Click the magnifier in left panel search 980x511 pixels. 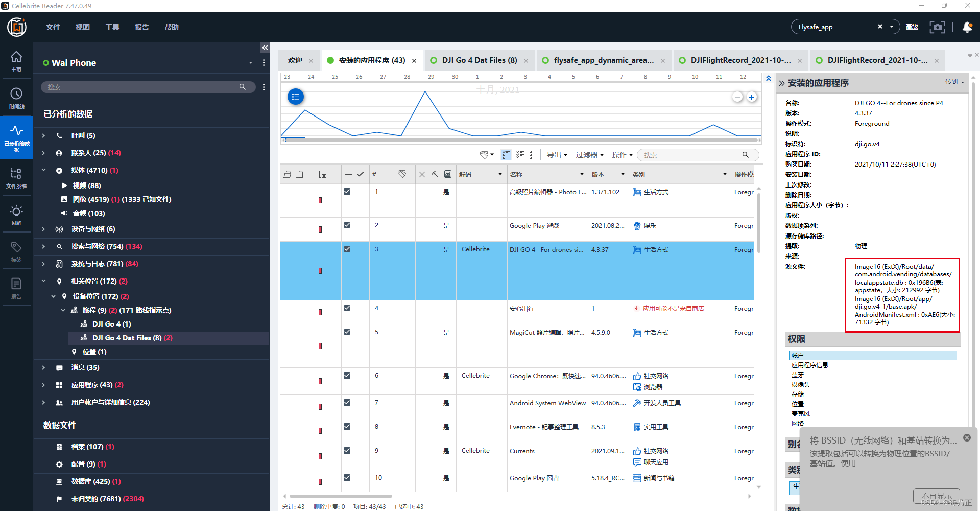(243, 87)
